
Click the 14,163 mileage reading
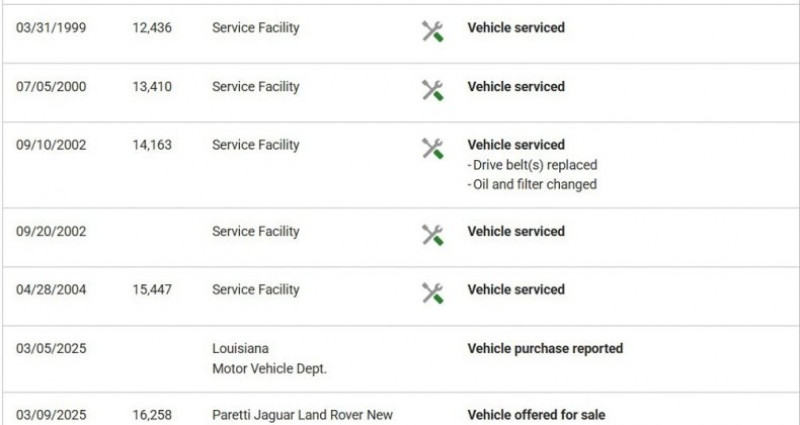coord(152,145)
